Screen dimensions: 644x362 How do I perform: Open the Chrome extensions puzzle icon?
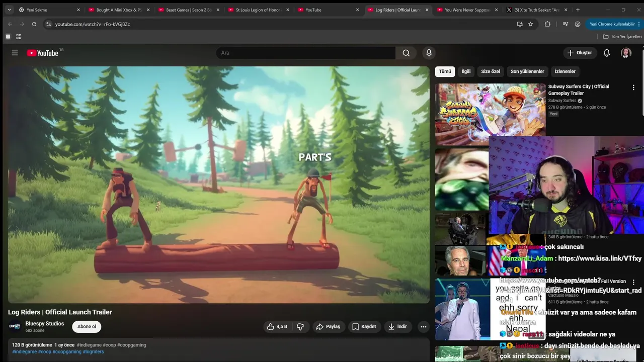(547, 24)
